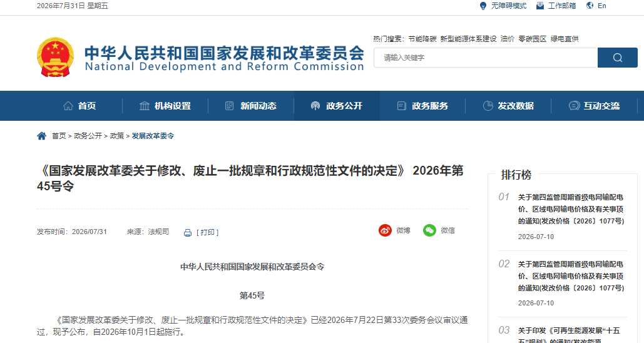Click hot search term 零碳园区

pos(532,39)
